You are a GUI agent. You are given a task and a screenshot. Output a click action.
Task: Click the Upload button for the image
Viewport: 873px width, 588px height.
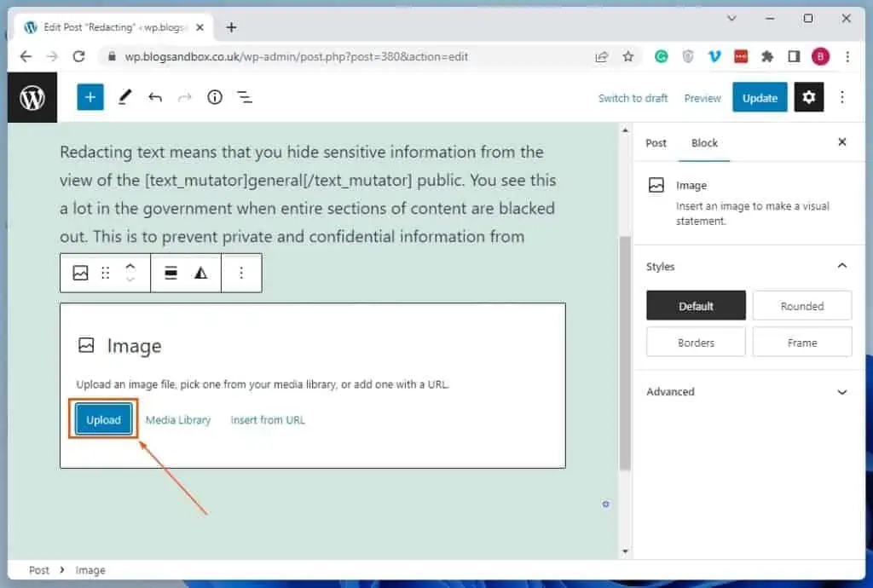(x=102, y=419)
